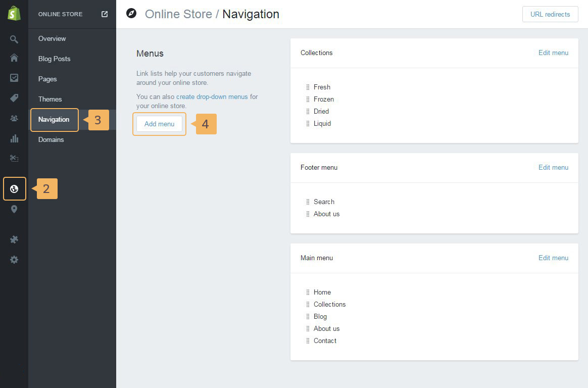Open Blog Posts in the sidebar
Screen dimensions: 588x388
(54, 59)
